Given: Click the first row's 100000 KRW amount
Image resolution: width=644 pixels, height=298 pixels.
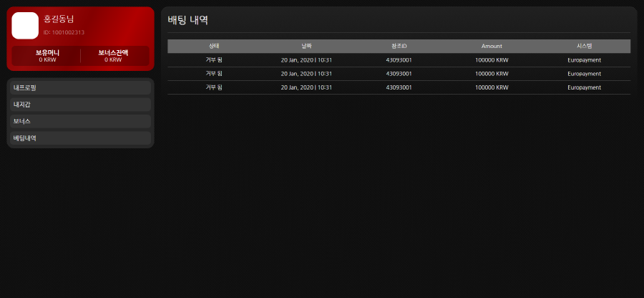Looking at the screenshot, I should pyautogui.click(x=492, y=60).
